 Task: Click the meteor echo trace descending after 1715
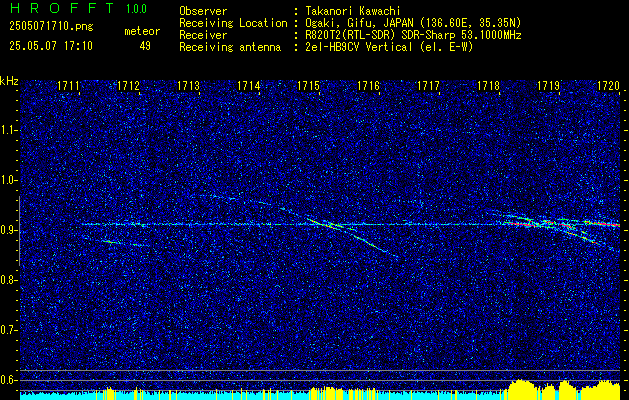353,237
